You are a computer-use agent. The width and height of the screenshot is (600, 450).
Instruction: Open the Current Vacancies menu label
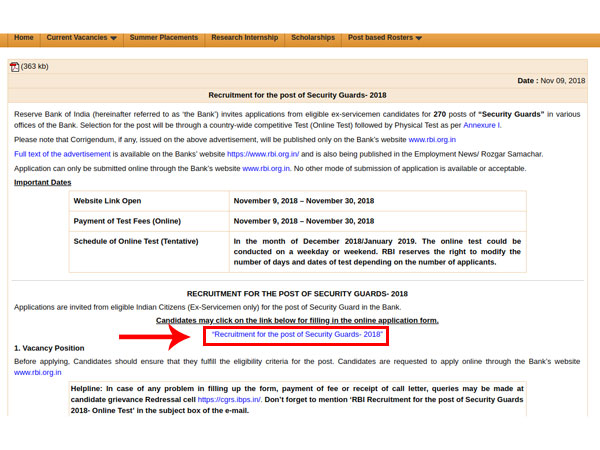(x=77, y=38)
